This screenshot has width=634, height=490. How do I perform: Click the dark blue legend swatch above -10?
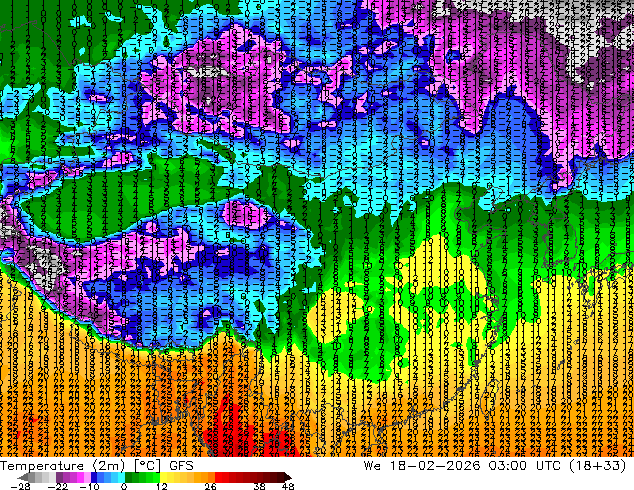(x=94, y=477)
